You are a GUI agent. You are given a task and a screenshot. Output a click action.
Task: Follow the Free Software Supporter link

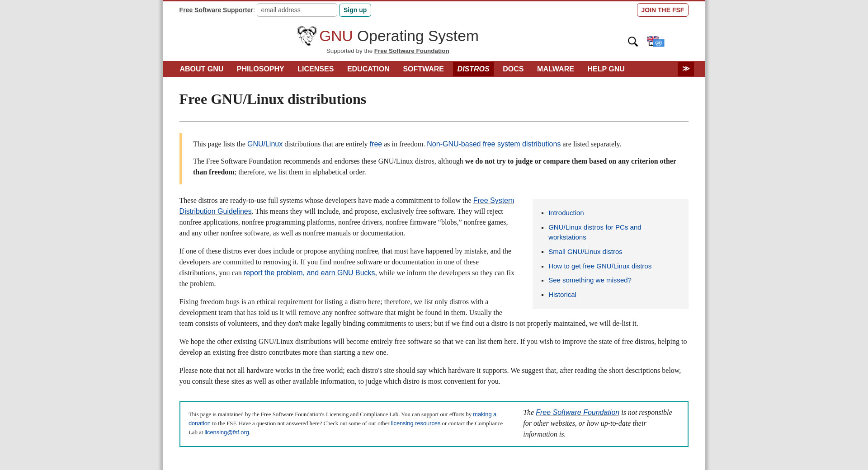coord(216,10)
